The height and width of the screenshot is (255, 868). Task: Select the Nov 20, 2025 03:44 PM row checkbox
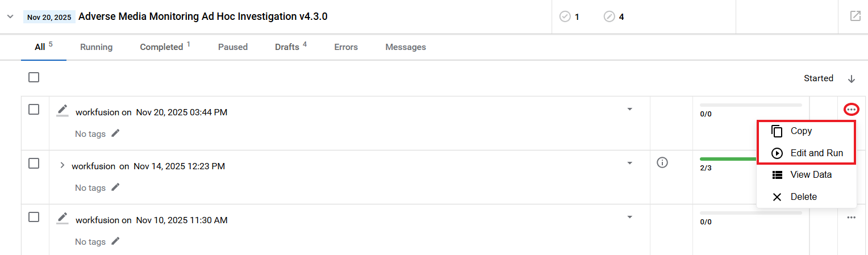coord(34,110)
